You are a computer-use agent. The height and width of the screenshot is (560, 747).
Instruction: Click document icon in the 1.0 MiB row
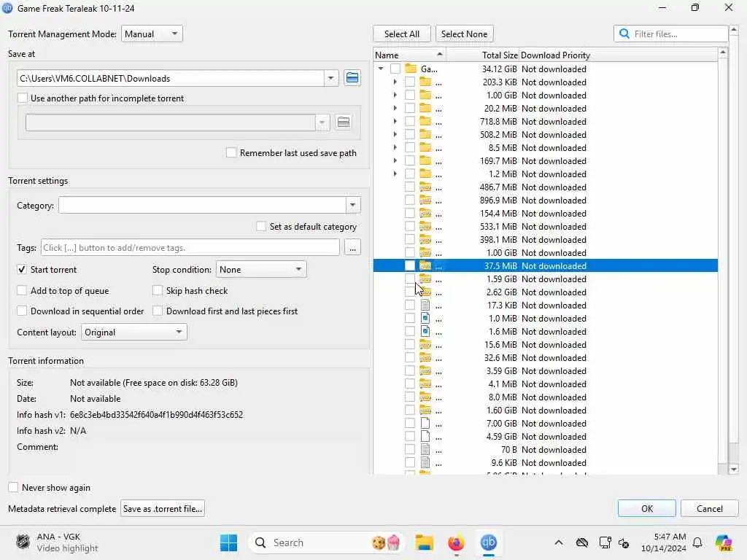(425, 318)
